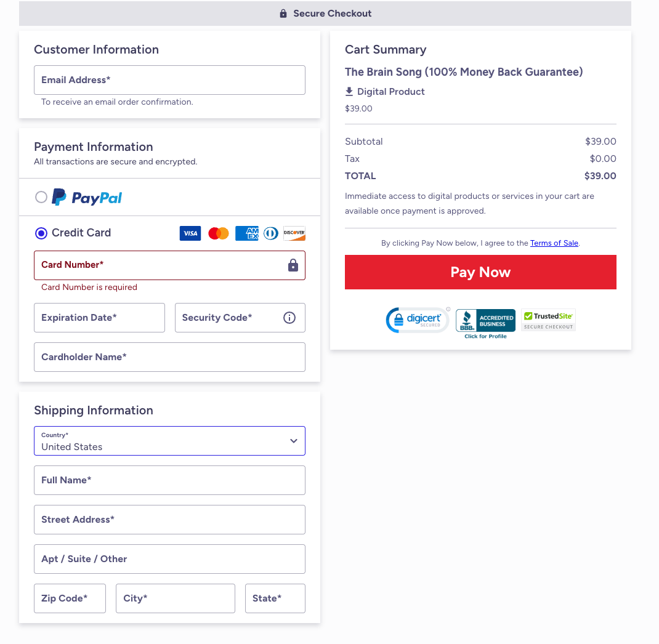
Task: Click the BBB Accredited Business badge
Action: [x=485, y=321]
